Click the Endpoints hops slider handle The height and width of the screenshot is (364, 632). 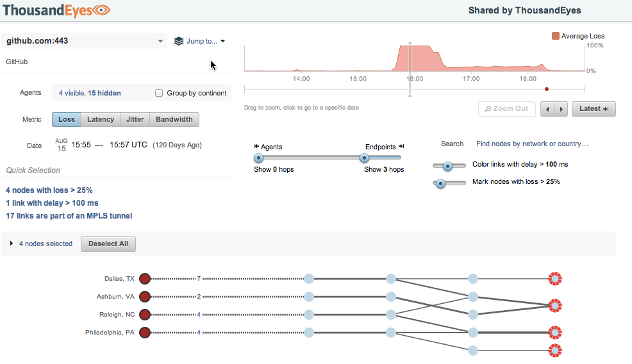364,158
